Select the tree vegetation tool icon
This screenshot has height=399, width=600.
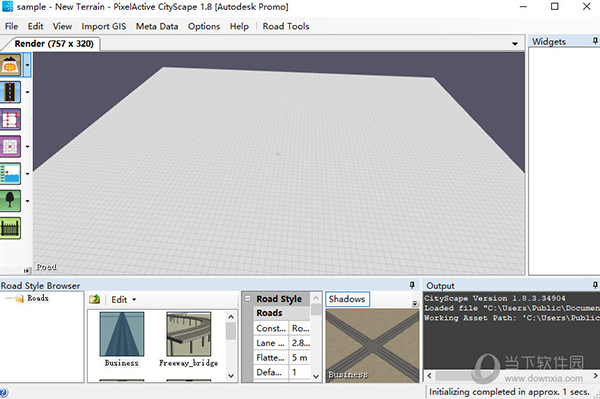tap(10, 201)
